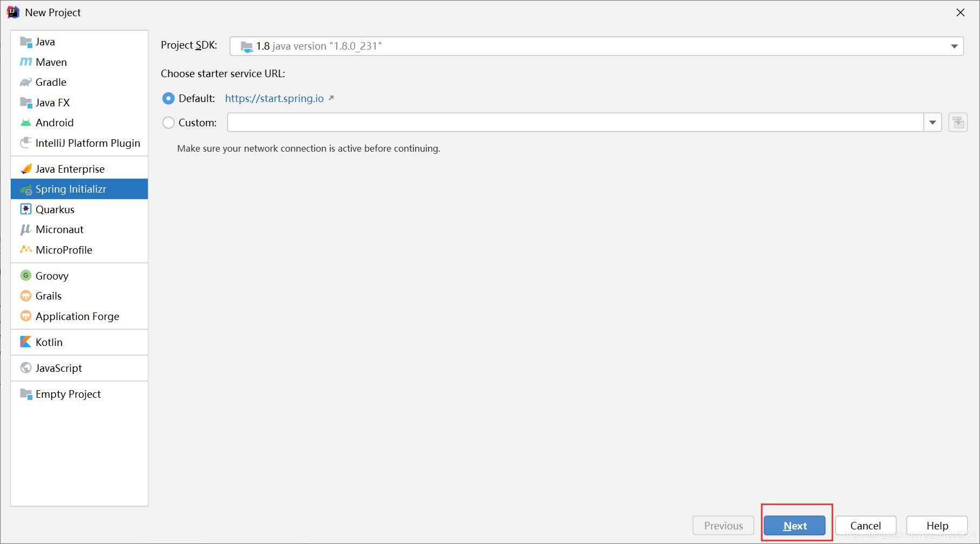
Task: Expand the Custom URL history dropdown
Action: tap(933, 123)
